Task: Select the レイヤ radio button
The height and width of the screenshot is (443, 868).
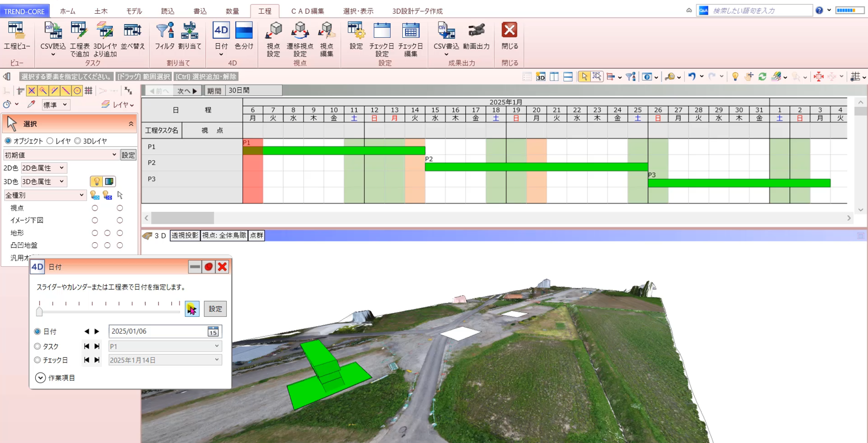Action: point(50,141)
